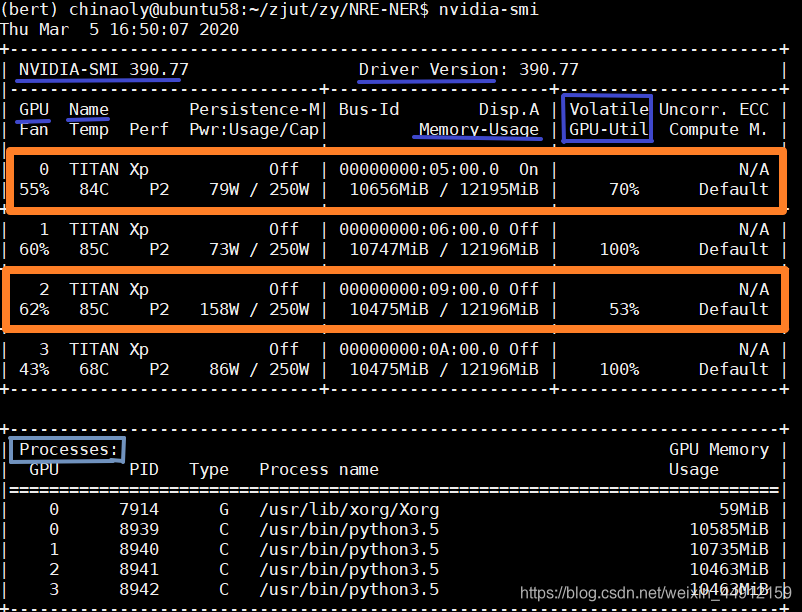The width and height of the screenshot is (802, 612).
Task: Click the 'Bus-Id' column header
Action: coord(369,109)
